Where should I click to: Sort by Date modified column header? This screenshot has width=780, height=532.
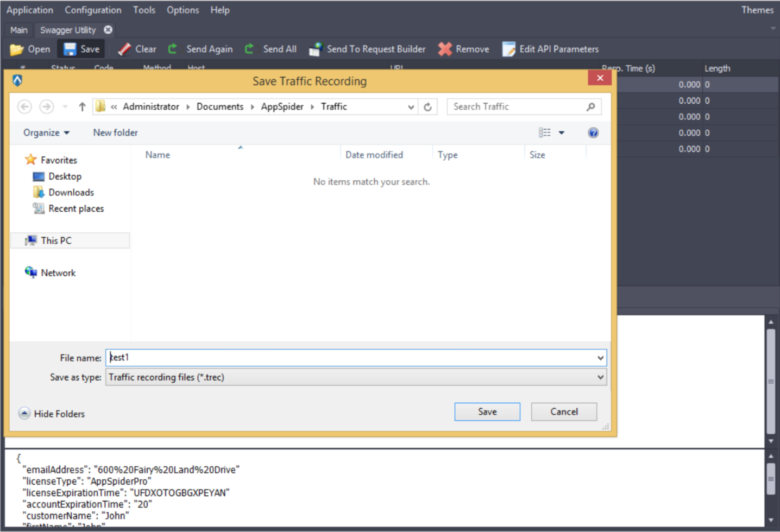coord(374,155)
